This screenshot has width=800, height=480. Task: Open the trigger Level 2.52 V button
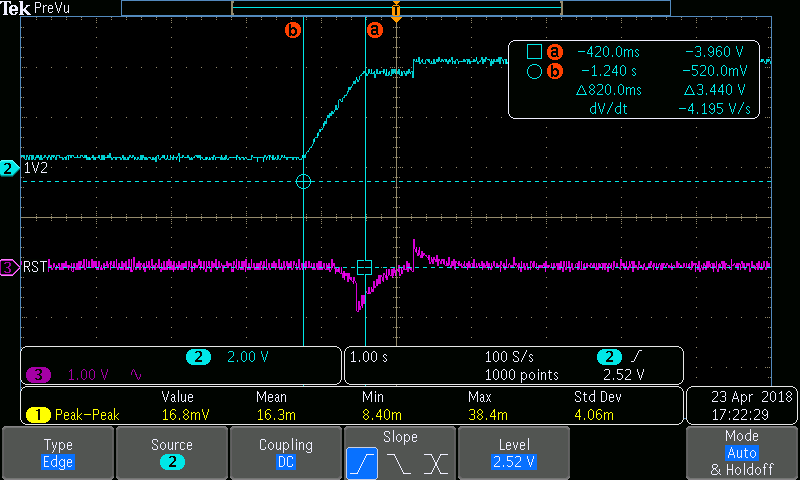pyautogui.click(x=514, y=453)
